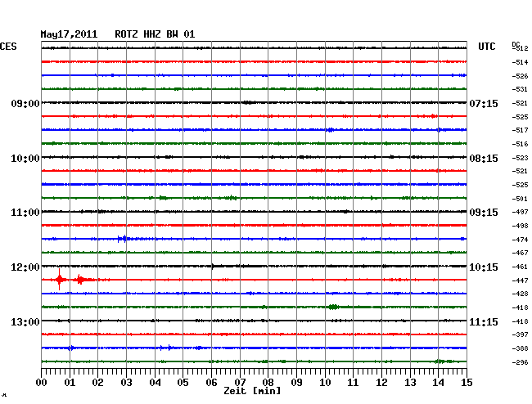Click minute 07 on the time axis
This screenshot has width=532, height=404.
coord(240,382)
